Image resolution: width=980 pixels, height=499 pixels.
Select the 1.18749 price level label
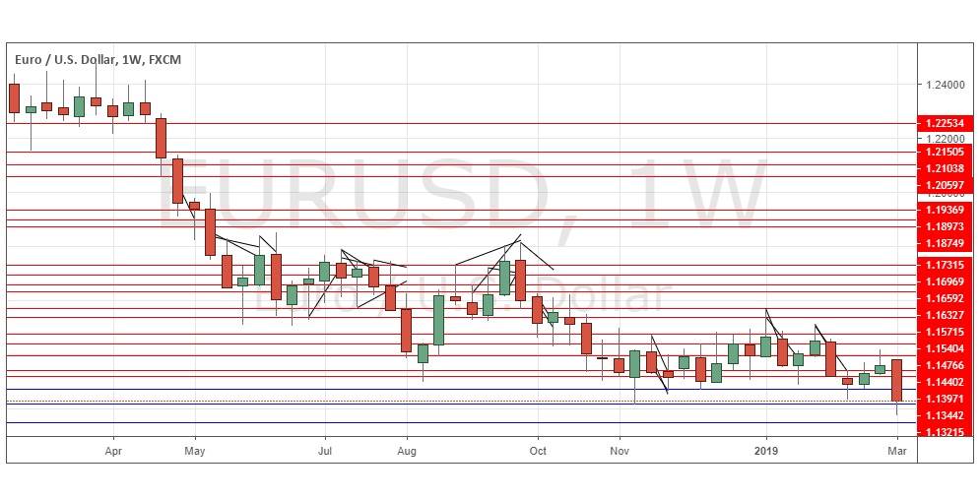945,243
